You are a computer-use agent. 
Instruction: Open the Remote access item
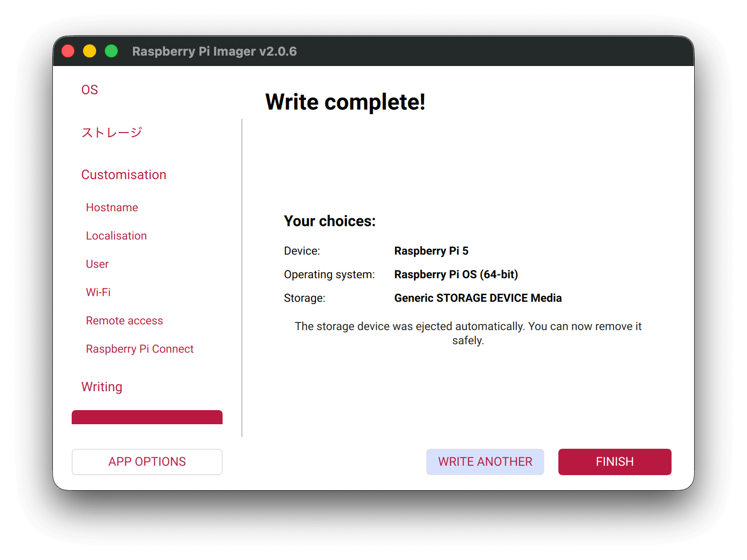(x=124, y=321)
